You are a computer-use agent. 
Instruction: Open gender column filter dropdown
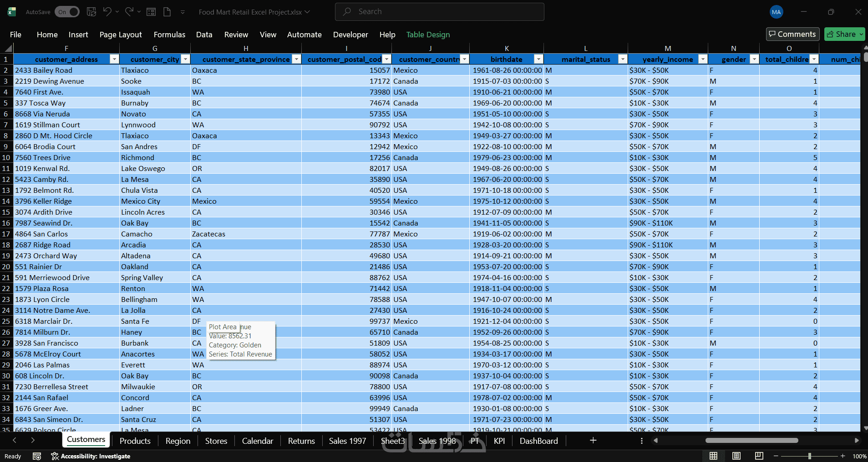pos(754,59)
